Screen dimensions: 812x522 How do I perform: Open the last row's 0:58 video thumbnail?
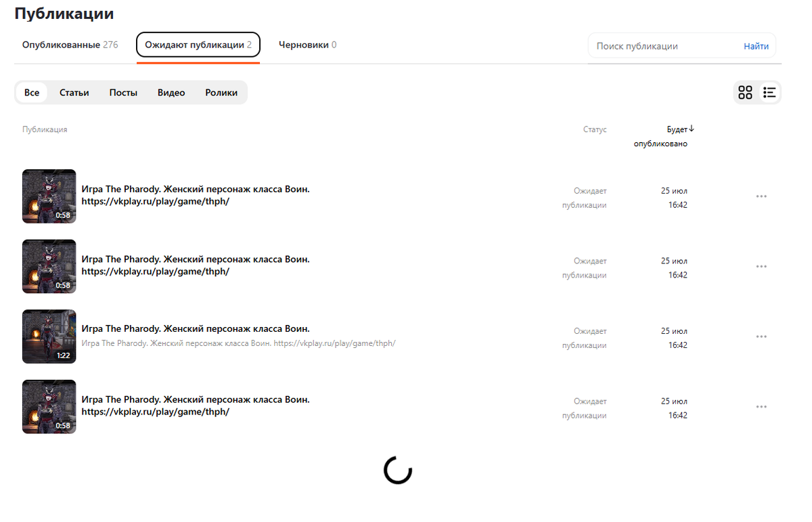[x=49, y=407]
